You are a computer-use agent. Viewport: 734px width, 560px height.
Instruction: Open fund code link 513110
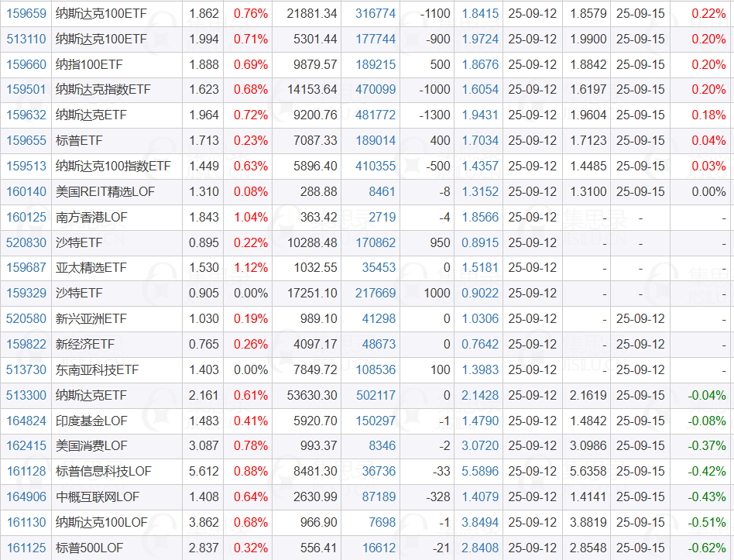pos(26,39)
